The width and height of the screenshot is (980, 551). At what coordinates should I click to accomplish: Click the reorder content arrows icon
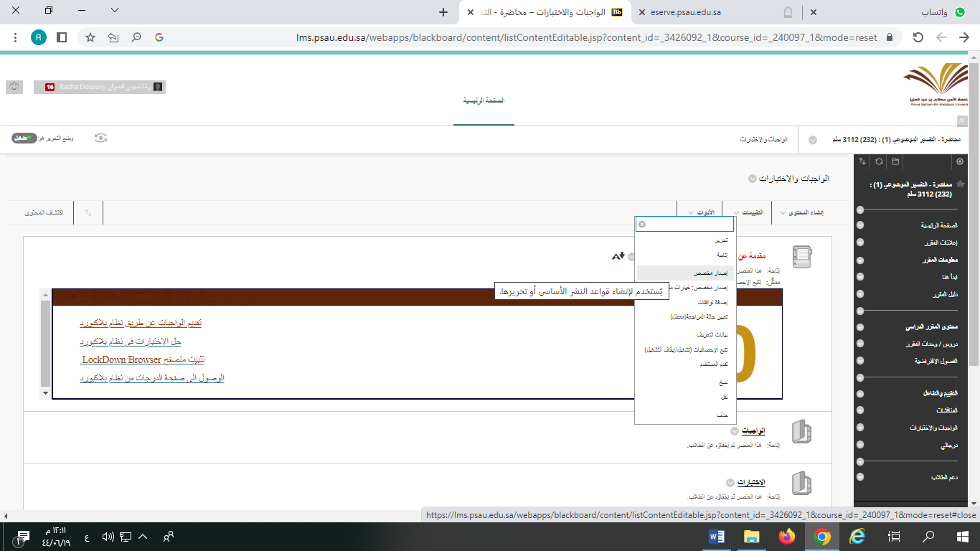pyautogui.click(x=88, y=213)
